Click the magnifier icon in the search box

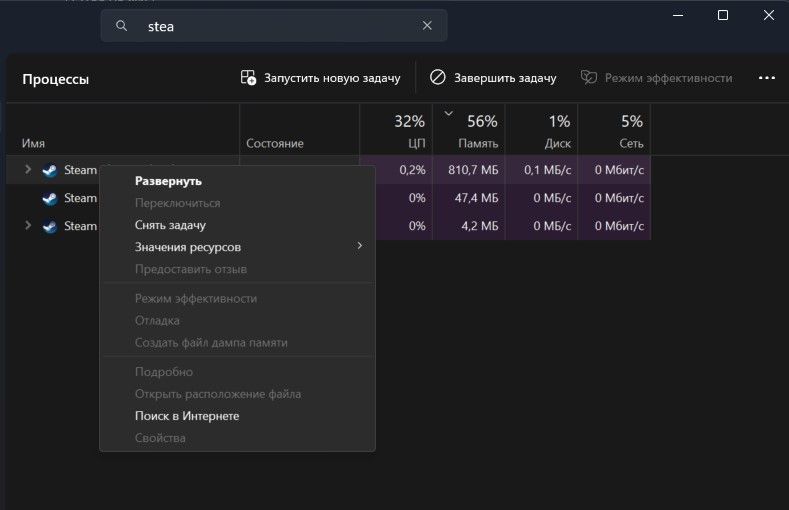click(122, 26)
